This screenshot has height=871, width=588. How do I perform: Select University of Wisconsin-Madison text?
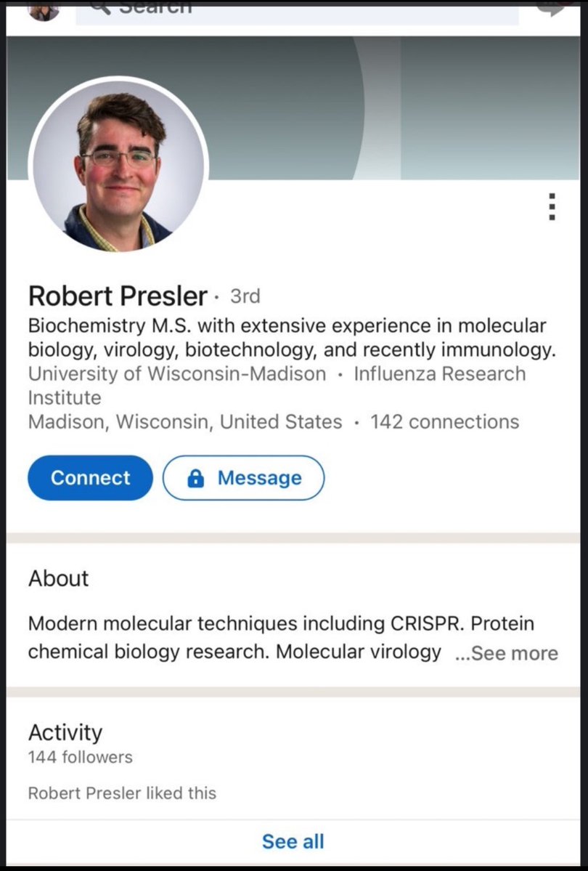pos(177,374)
